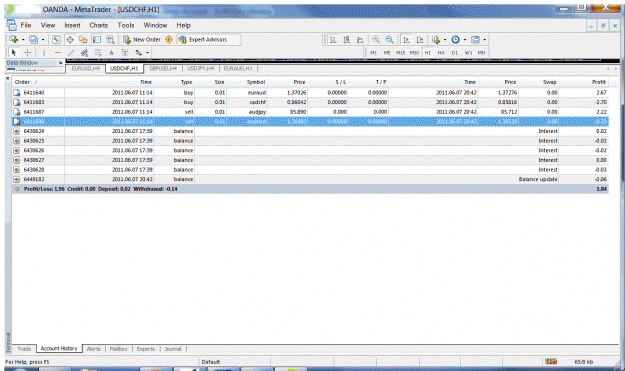Open the Periodicity clock icon
This screenshot has height=371, width=625.
456,39
